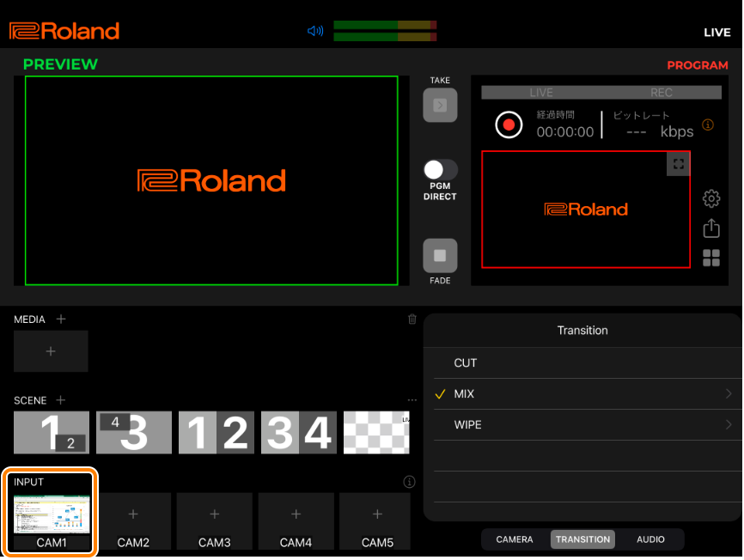Choose the WIPE transition
744x560 pixels.
pos(582,425)
